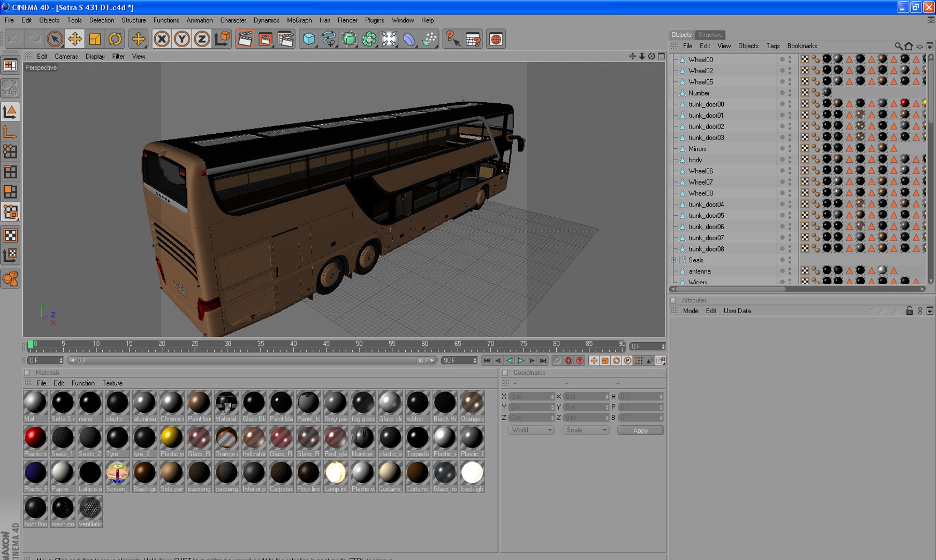Open the Plugins menu

375,20
